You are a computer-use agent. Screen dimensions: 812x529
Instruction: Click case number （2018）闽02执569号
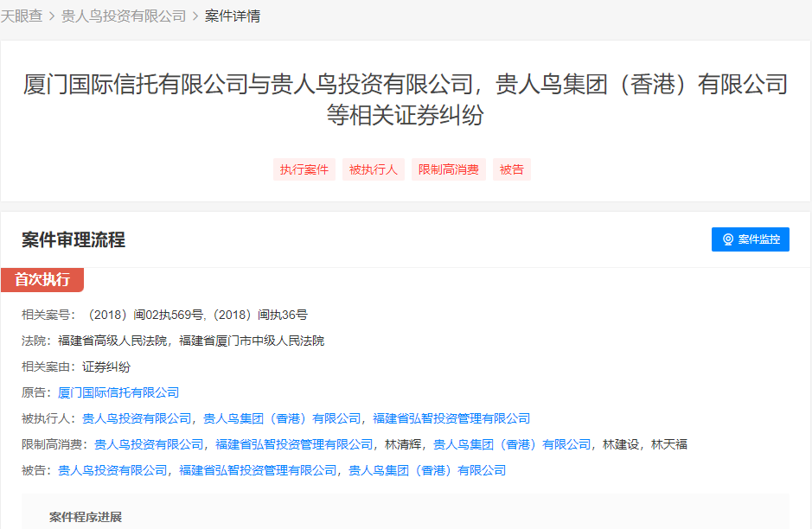click(x=144, y=315)
